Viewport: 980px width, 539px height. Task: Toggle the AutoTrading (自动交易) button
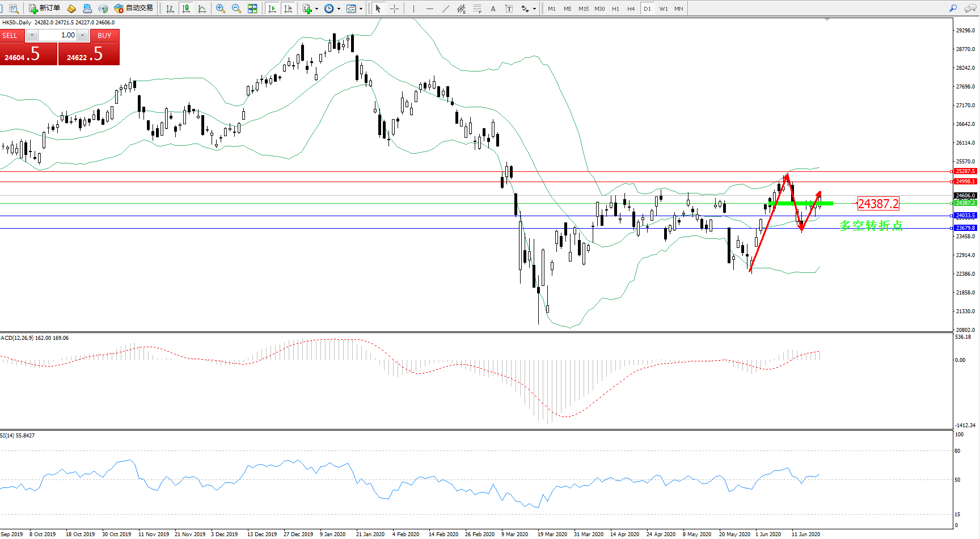134,9
